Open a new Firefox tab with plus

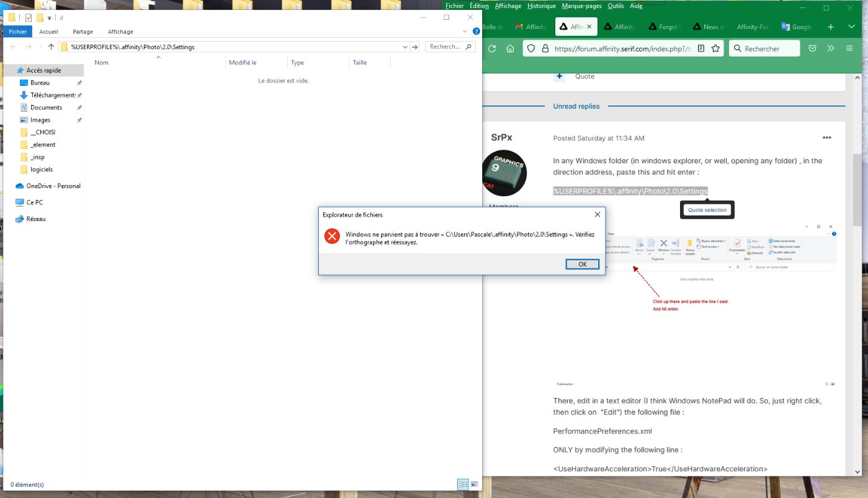831,27
